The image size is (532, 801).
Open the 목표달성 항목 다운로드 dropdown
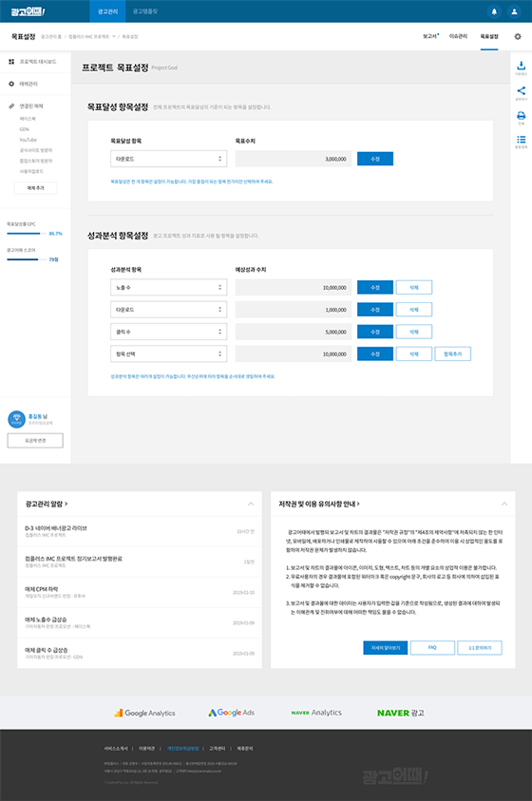(x=168, y=159)
